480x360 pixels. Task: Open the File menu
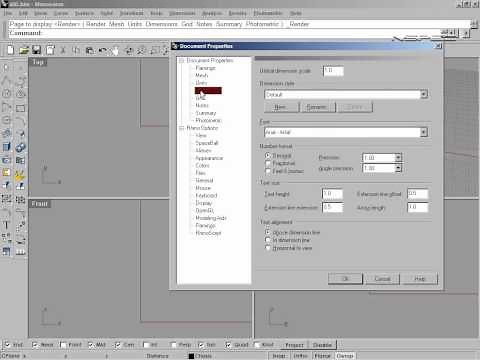8,13
